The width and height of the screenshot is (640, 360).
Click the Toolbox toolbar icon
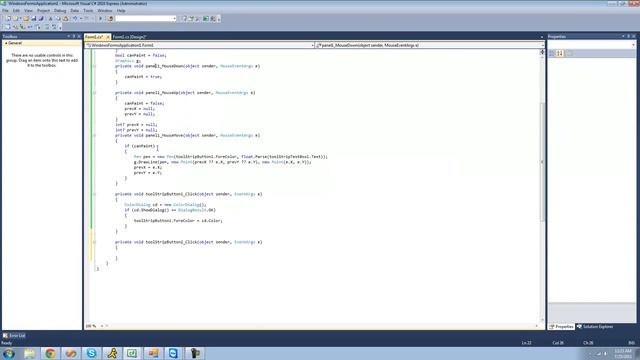(198, 18)
